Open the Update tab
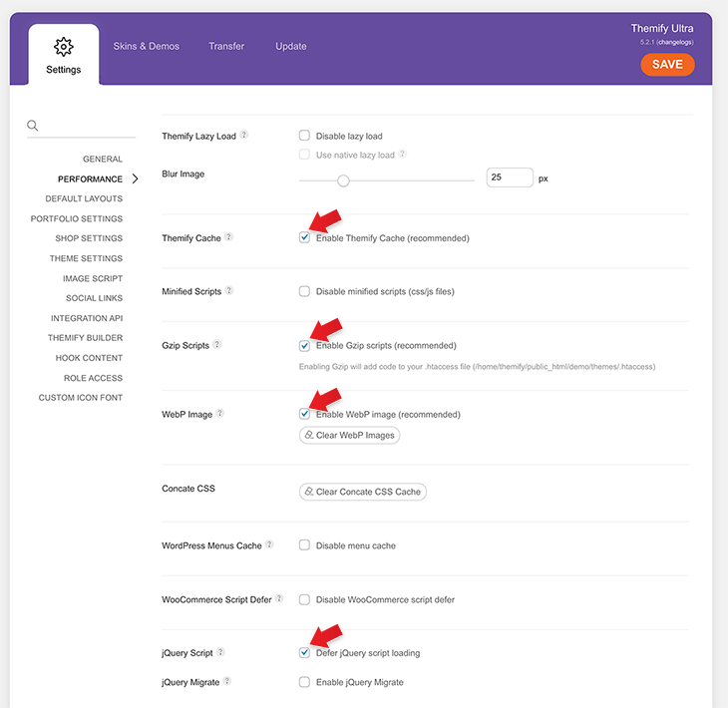Screen dimensions: 728x708 (291, 46)
